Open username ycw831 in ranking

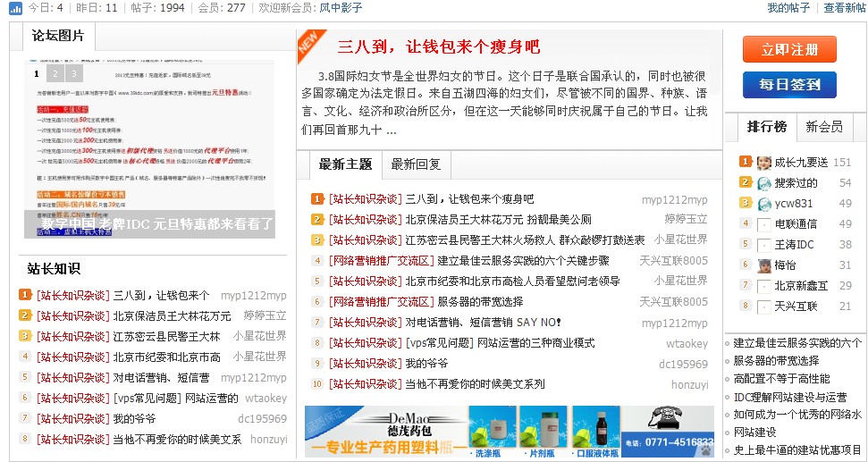[794, 204]
